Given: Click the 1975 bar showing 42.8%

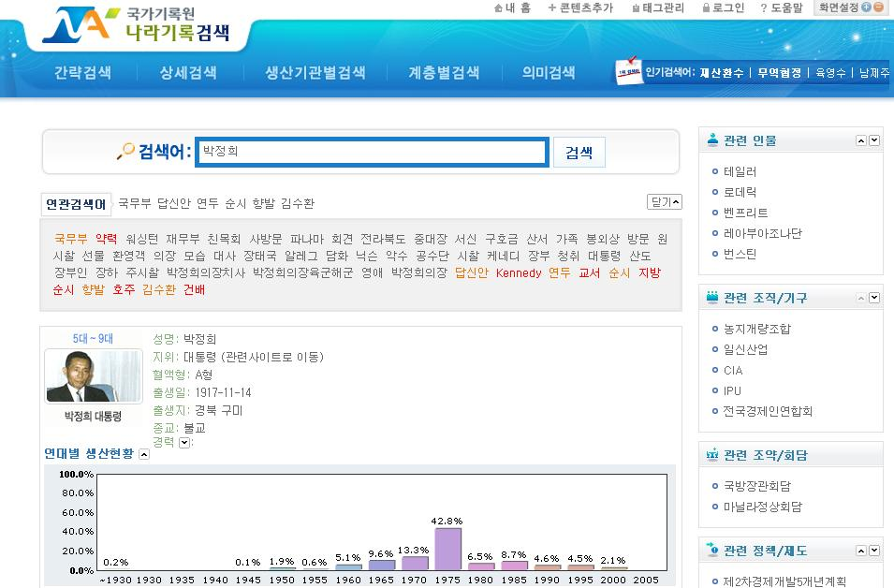Looking at the screenshot, I should (x=448, y=549).
